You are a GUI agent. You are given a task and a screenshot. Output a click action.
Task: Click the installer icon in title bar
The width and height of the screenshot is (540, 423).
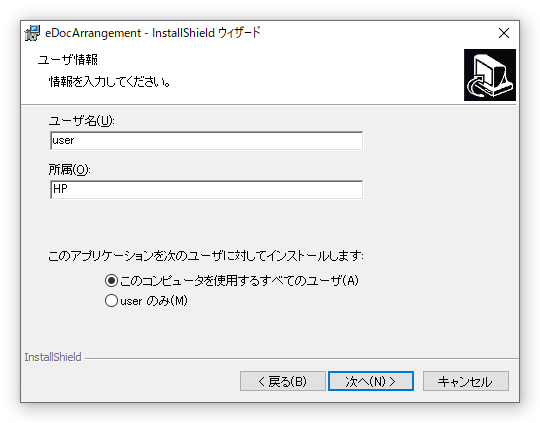(32, 33)
